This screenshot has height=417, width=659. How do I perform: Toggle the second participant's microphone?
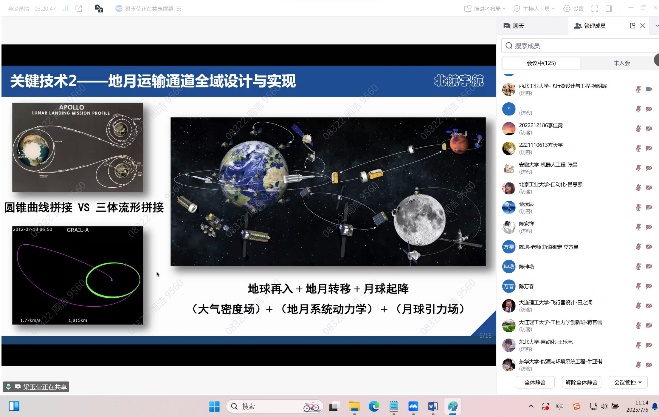pos(637,108)
